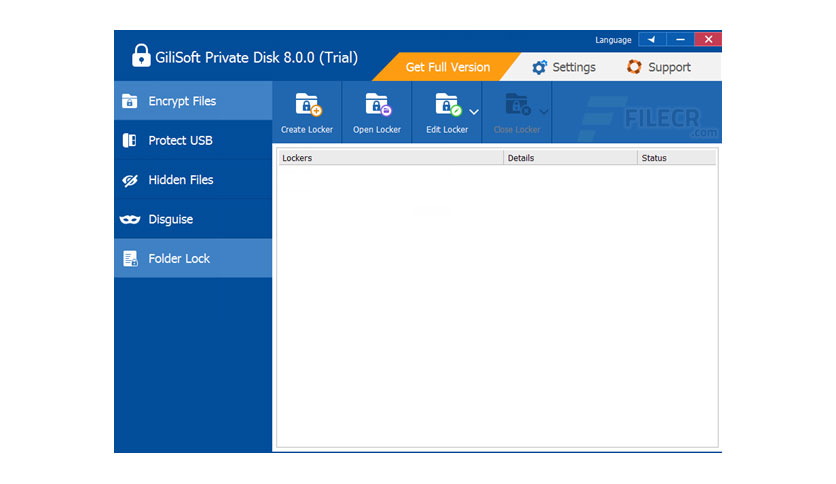This screenshot has width=836, height=484.
Task: Expand the Close Locker dropdown arrow
Action: (544, 111)
